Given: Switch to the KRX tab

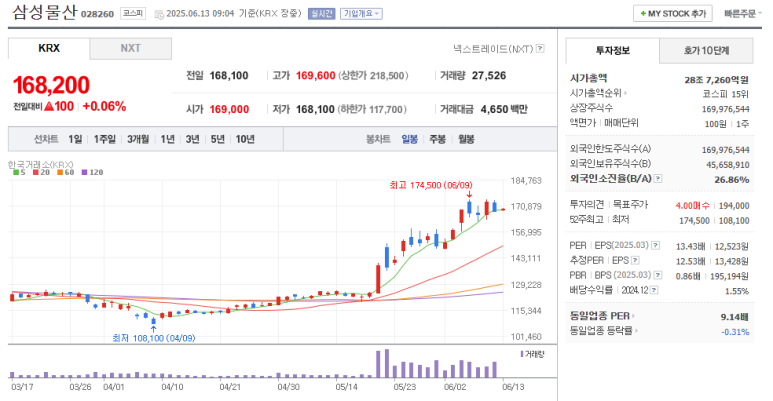Looking at the screenshot, I should pyautogui.click(x=49, y=48).
